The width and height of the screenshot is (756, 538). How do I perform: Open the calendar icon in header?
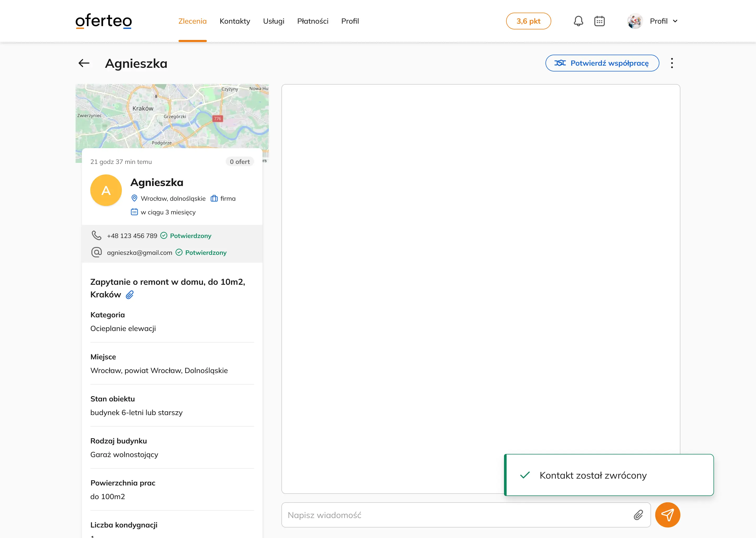pos(600,21)
